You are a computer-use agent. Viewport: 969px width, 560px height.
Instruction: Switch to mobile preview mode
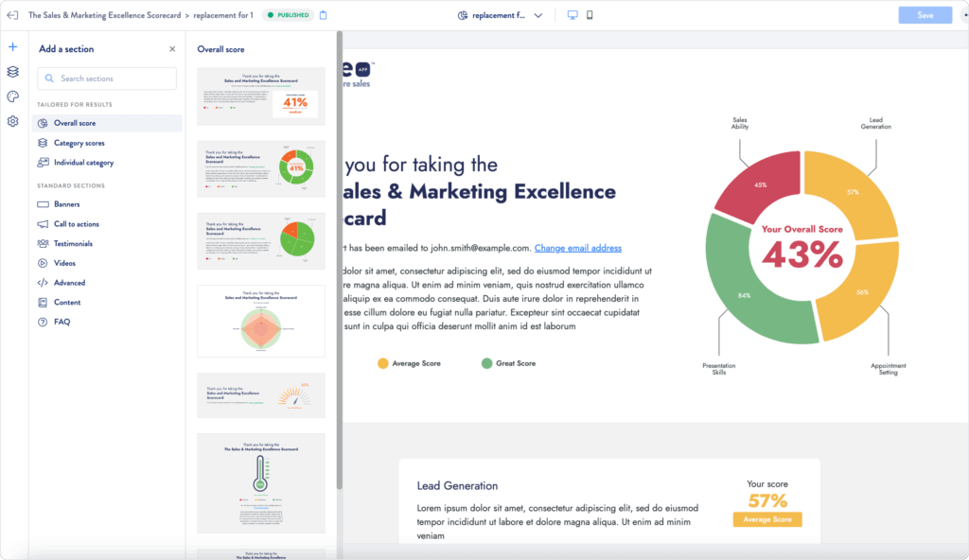[x=590, y=15]
